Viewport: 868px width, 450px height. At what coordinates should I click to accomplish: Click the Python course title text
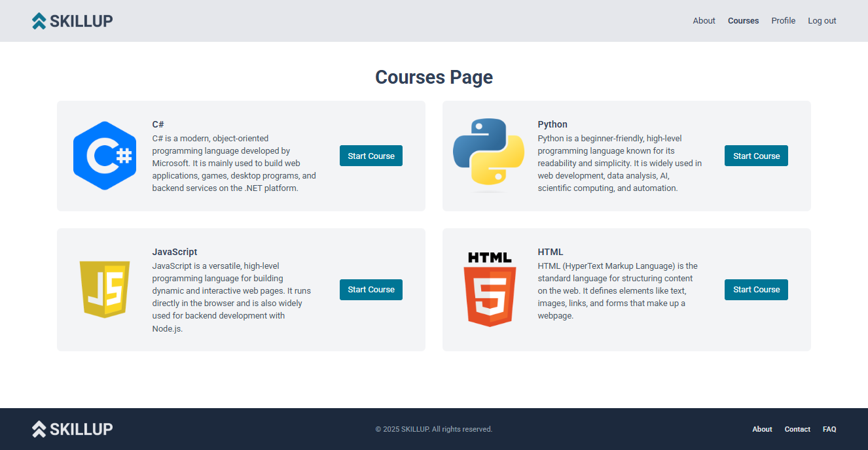(x=552, y=124)
